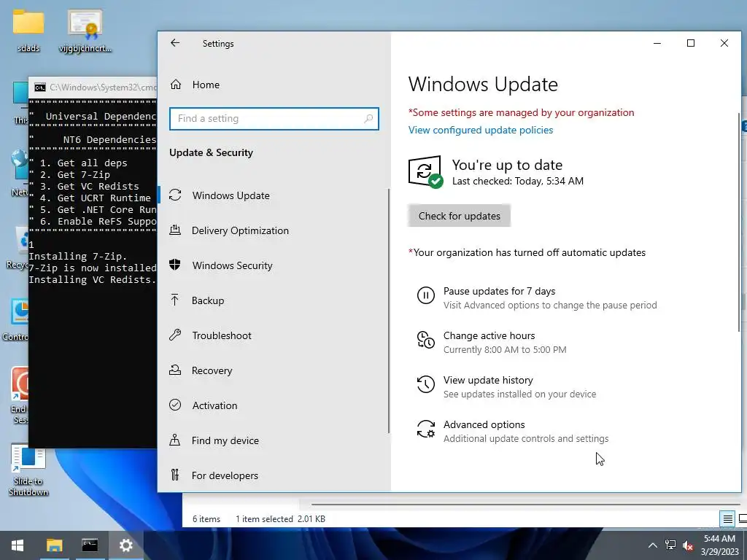Click the muted volume tray icon
Screen dimensions: 747x560
pyautogui.click(x=687, y=545)
